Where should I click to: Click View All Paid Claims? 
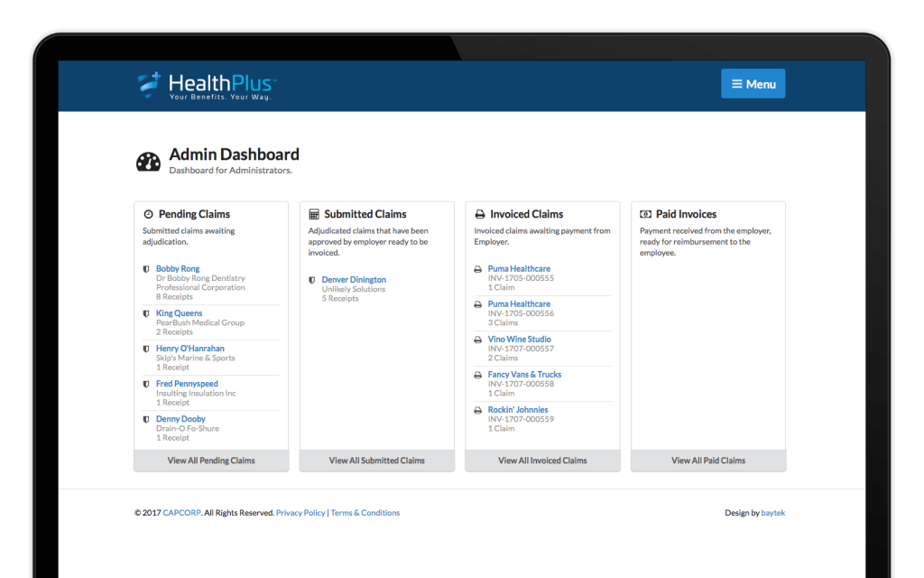[708, 460]
